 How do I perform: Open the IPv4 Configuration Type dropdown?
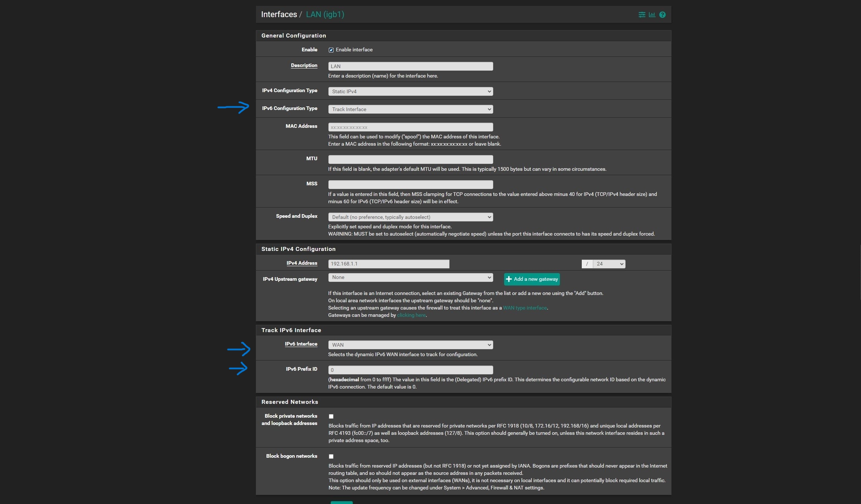[410, 91]
